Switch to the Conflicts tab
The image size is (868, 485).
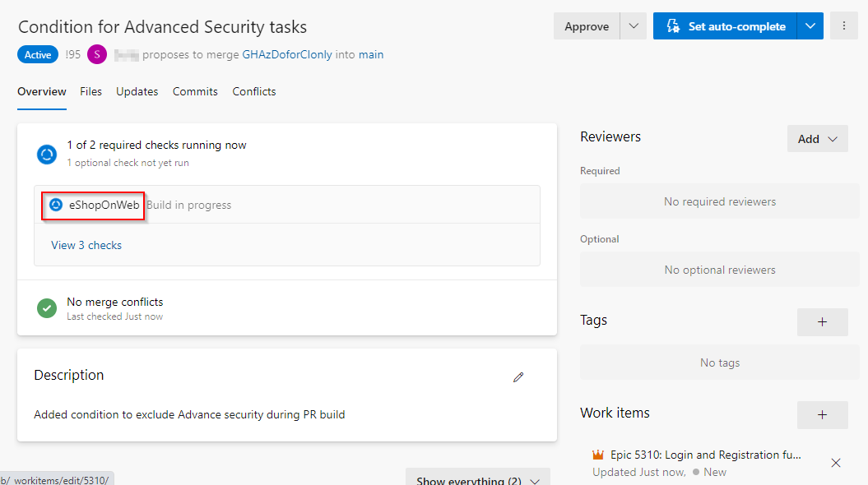254,91
